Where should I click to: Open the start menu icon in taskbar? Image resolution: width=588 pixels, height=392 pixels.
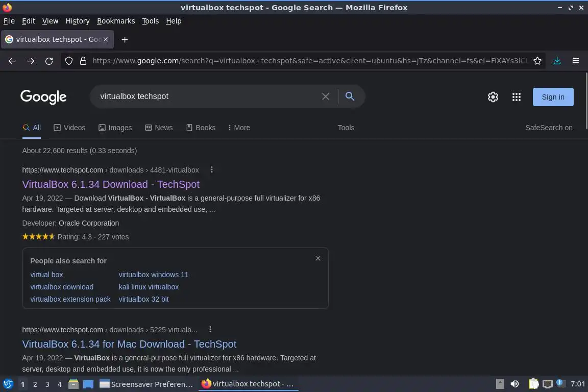(8, 384)
